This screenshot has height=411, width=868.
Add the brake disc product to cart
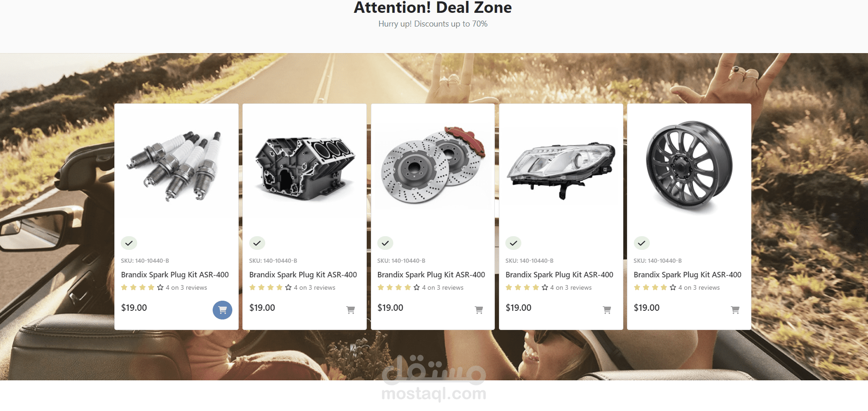coord(479,310)
